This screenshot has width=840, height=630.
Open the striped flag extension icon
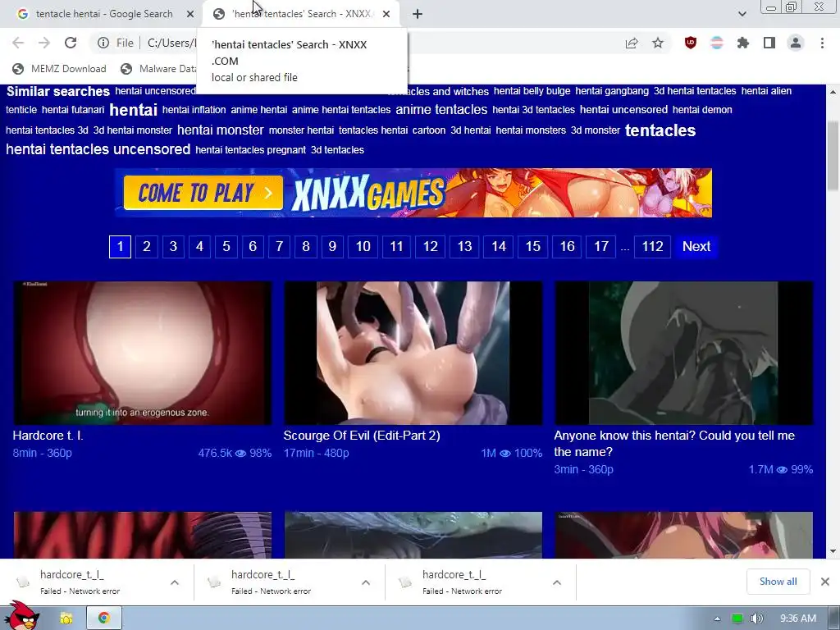coord(717,43)
